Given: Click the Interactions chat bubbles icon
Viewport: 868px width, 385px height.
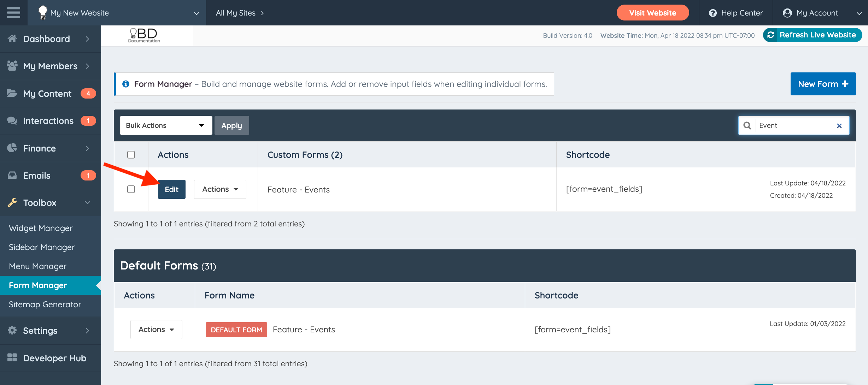Looking at the screenshot, I should pyautogui.click(x=12, y=121).
